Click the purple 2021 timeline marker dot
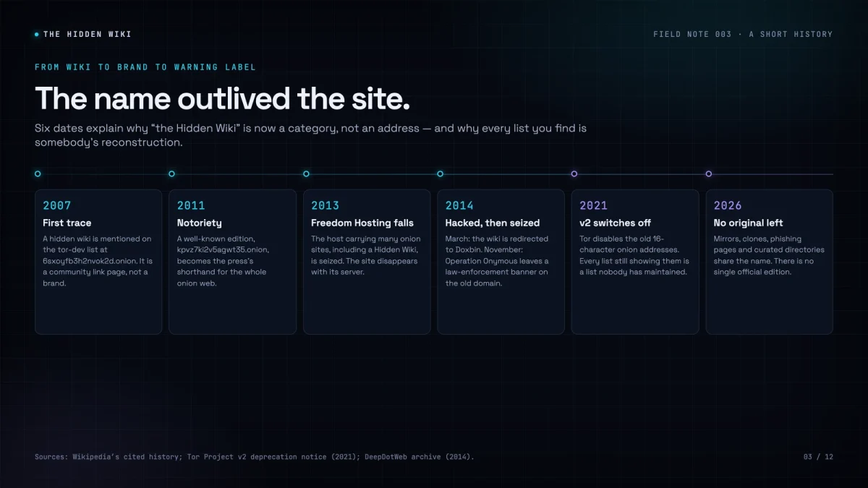Viewport: 868px width, 488px height. 574,174
